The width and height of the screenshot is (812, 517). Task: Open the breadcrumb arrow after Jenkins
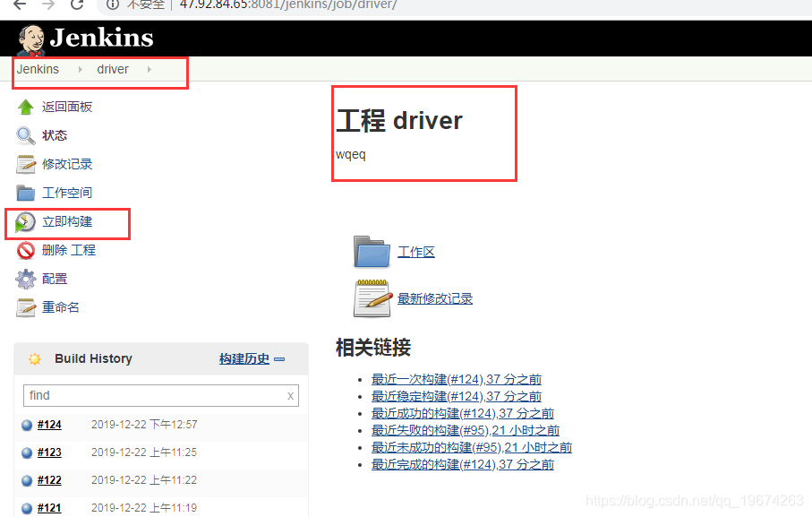(x=81, y=69)
